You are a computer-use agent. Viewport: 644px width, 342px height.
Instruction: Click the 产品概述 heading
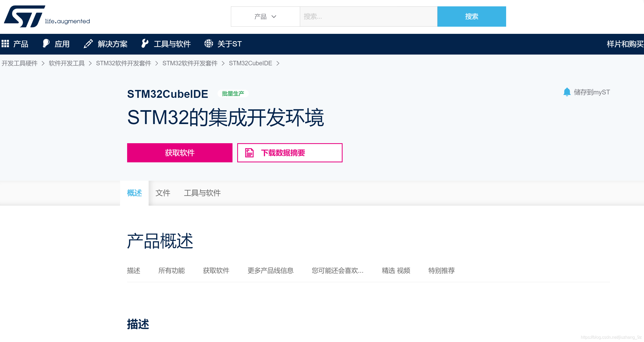[x=160, y=241]
